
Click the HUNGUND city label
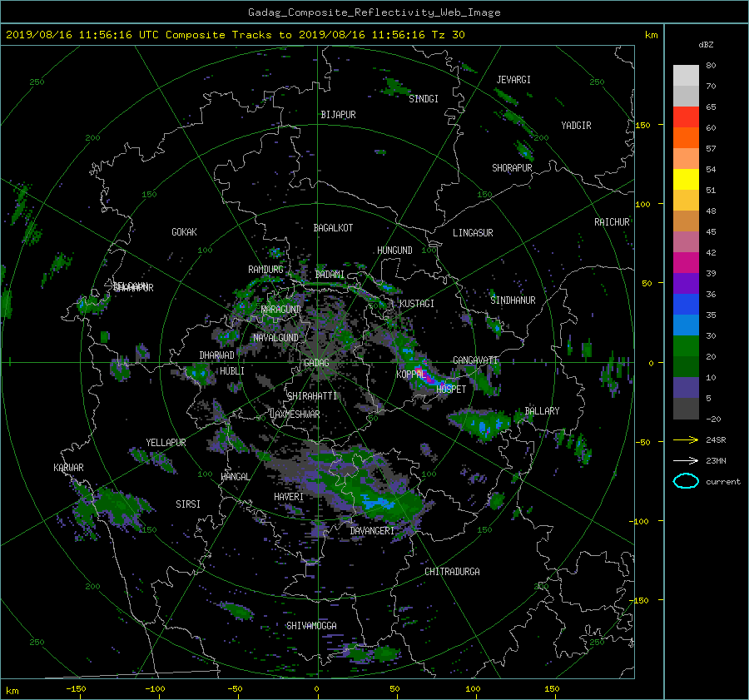[x=394, y=251]
